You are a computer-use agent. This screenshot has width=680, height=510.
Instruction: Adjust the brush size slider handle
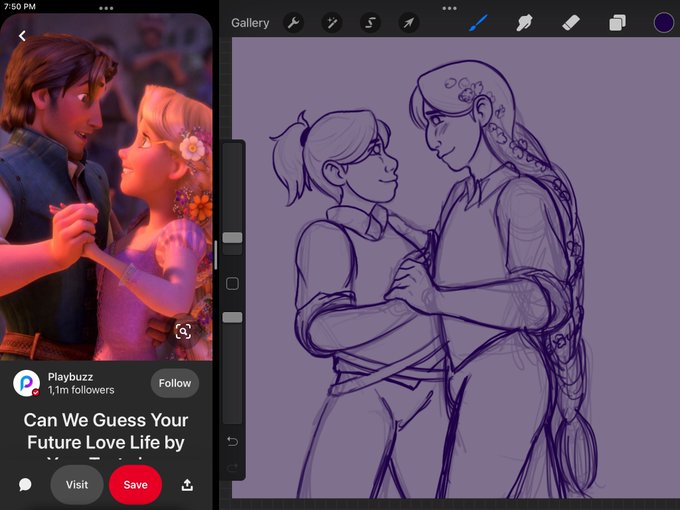pos(232,238)
